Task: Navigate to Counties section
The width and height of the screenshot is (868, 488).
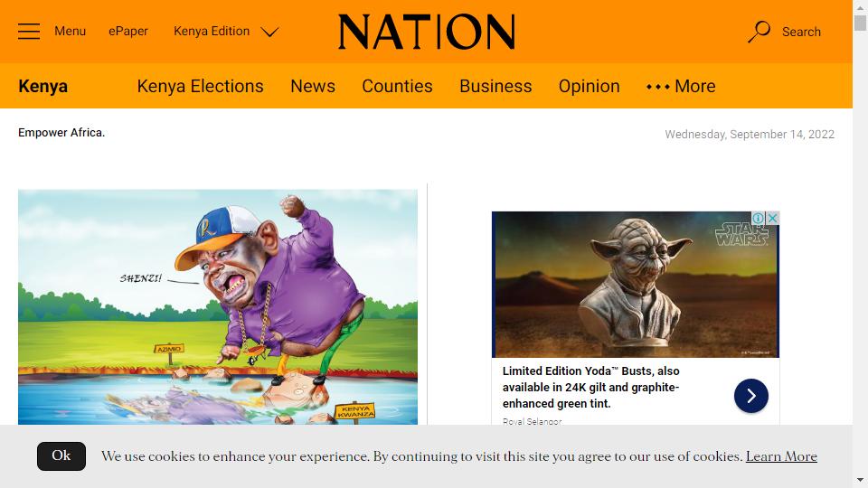Action: (x=398, y=87)
